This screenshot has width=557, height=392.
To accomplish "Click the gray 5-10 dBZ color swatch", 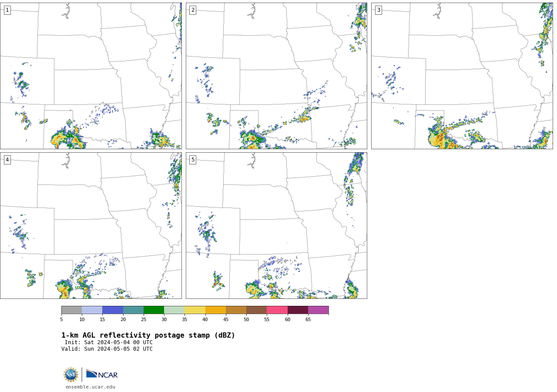I will click(71, 310).
